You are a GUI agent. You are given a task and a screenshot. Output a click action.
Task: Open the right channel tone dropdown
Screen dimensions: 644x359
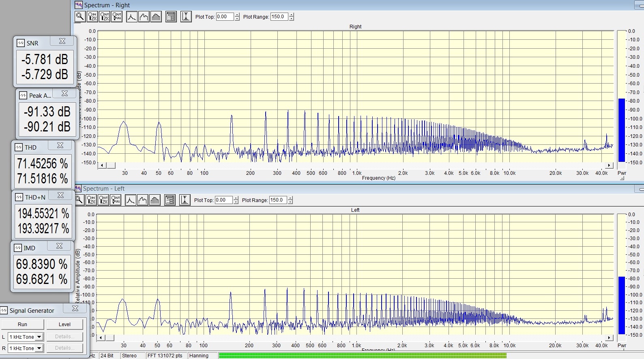point(39,348)
